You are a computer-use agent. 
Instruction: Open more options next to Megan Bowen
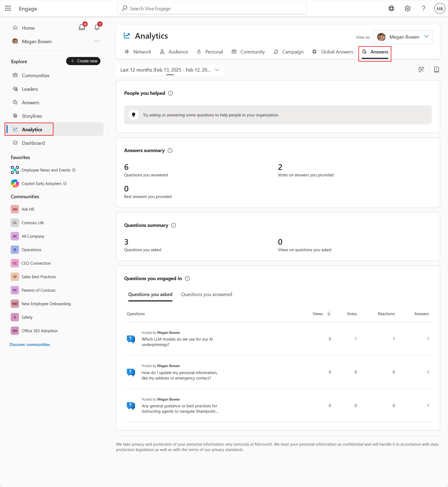coord(97,41)
